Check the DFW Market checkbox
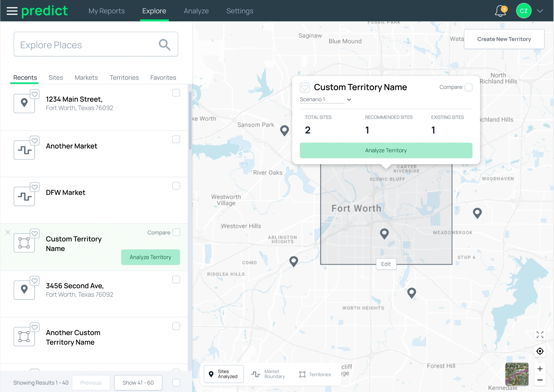The width and height of the screenshot is (554, 392). pyautogui.click(x=176, y=186)
